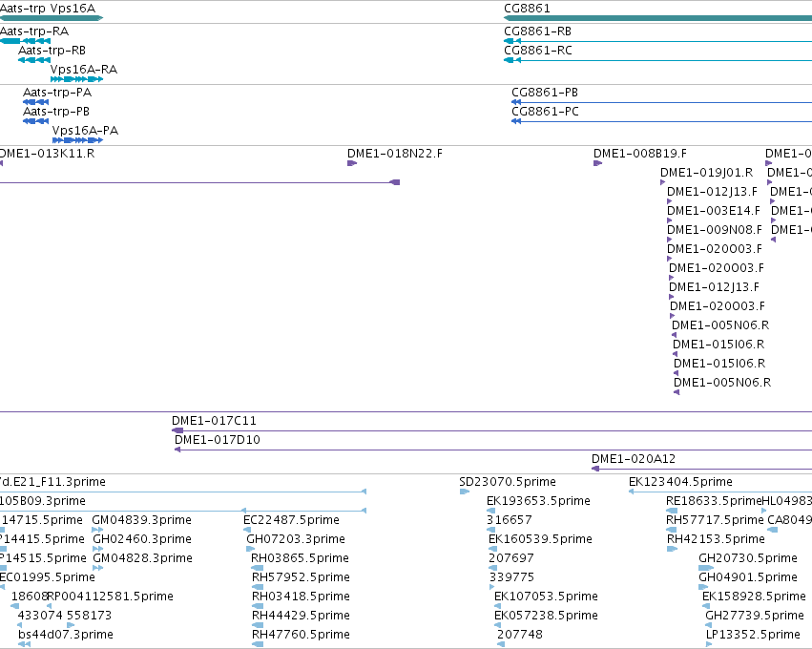
Task: Click the DME1-008B19.F feature label
Action: click(x=640, y=154)
